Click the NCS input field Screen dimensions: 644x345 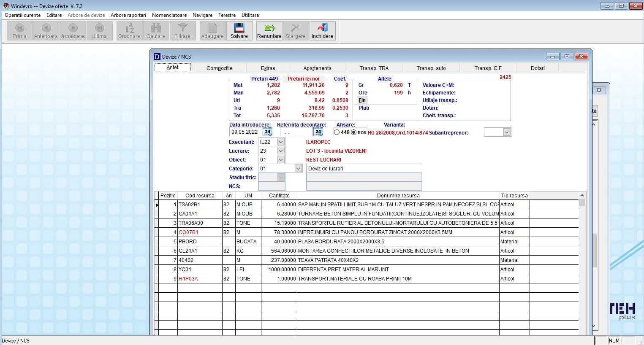tap(272, 186)
